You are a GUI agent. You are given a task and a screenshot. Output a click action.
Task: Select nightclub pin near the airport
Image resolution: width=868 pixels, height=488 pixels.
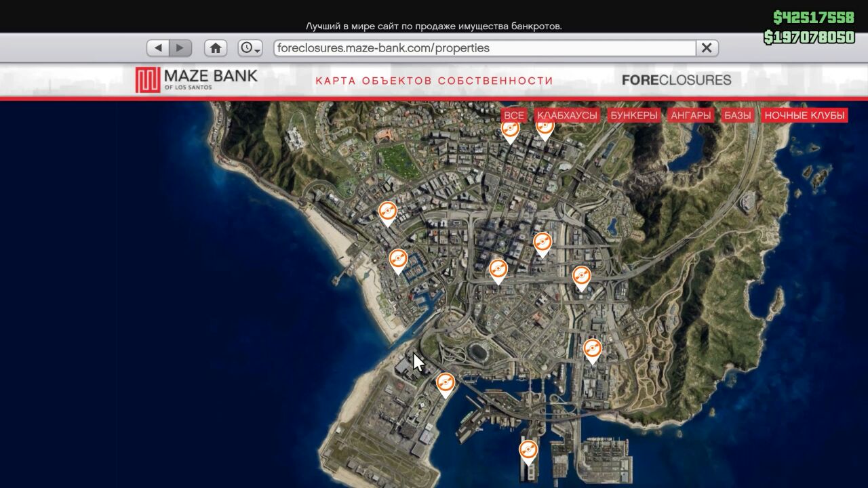(x=445, y=386)
